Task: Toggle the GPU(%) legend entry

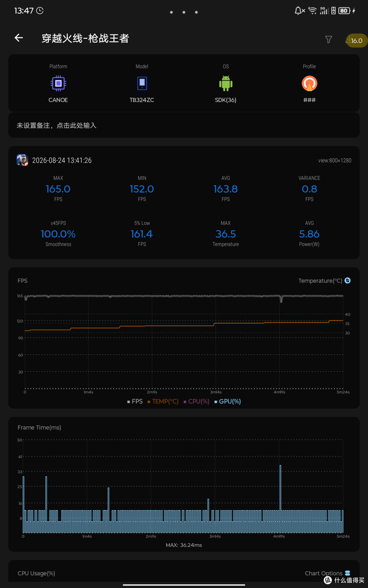Action: (x=228, y=402)
